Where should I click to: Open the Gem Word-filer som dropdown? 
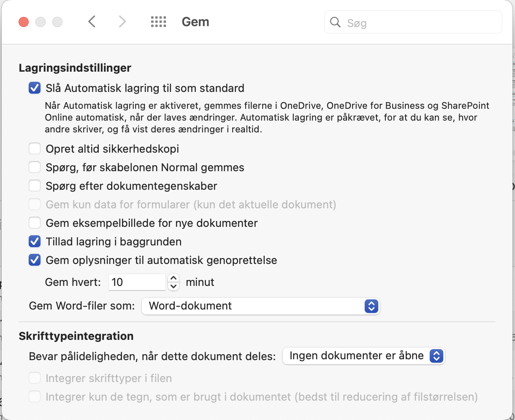coord(261,306)
